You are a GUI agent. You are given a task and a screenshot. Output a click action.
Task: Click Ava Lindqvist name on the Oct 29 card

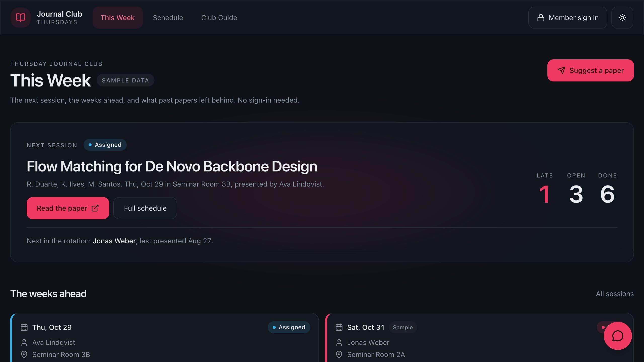(x=54, y=342)
